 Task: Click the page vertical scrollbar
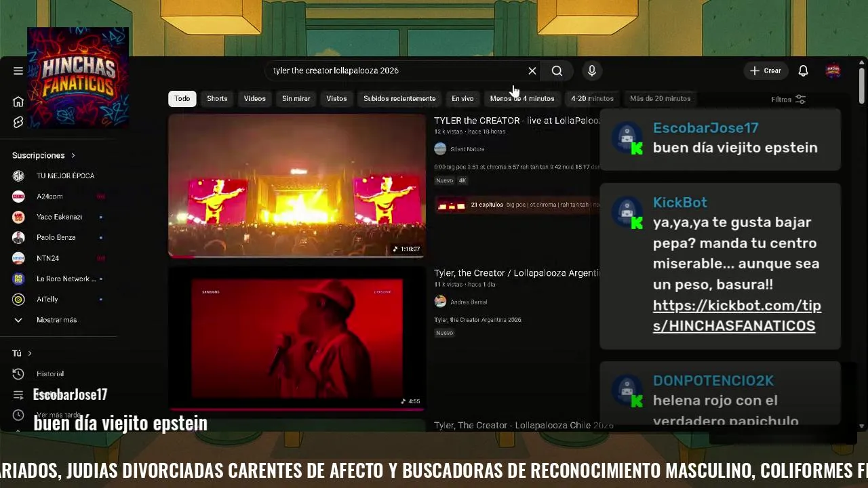click(x=862, y=86)
